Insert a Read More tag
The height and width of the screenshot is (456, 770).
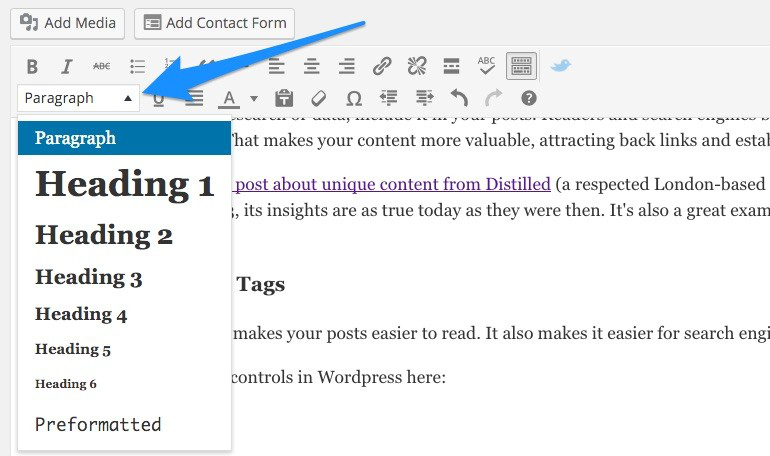(x=451, y=67)
